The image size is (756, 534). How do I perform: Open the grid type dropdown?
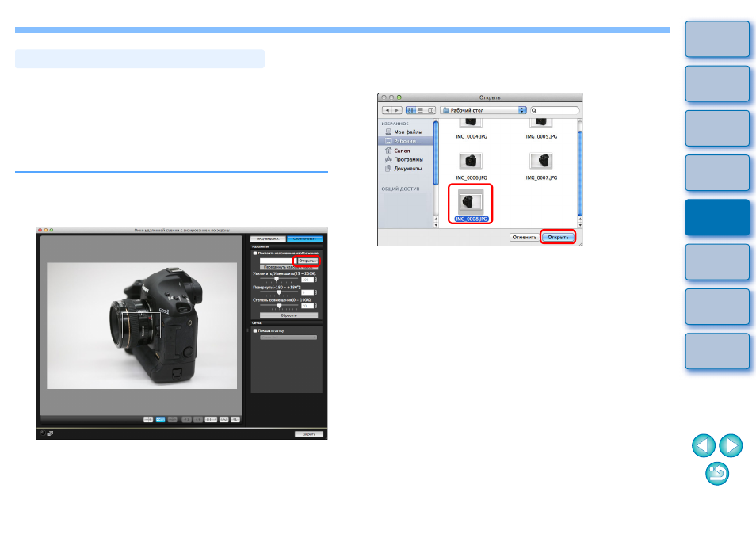[x=288, y=338]
